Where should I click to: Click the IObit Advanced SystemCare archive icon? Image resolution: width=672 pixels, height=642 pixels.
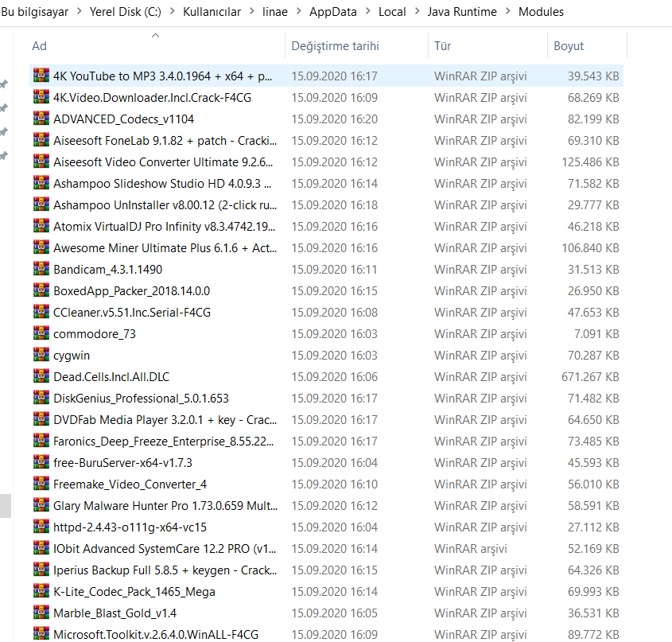(x=41, y=547)
